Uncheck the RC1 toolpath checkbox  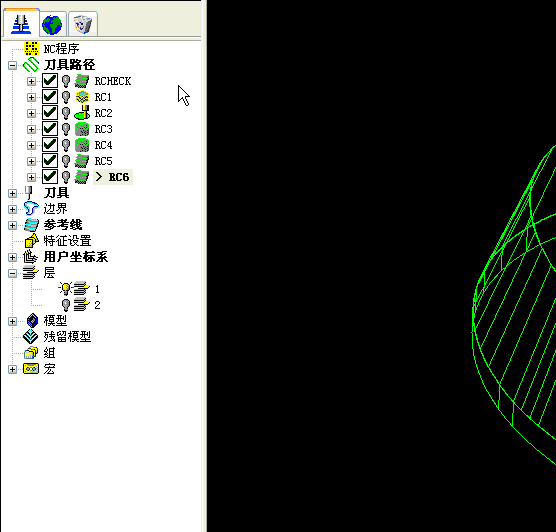tap(50, 96)
